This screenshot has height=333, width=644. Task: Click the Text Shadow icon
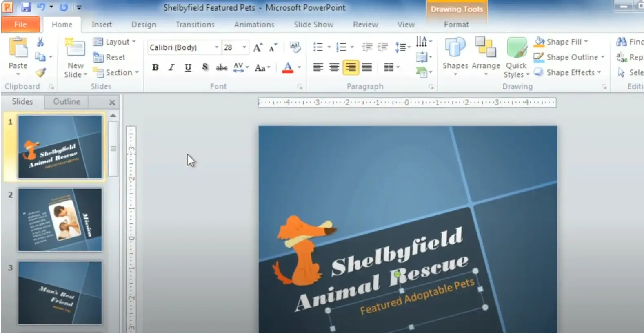[205, 67]
